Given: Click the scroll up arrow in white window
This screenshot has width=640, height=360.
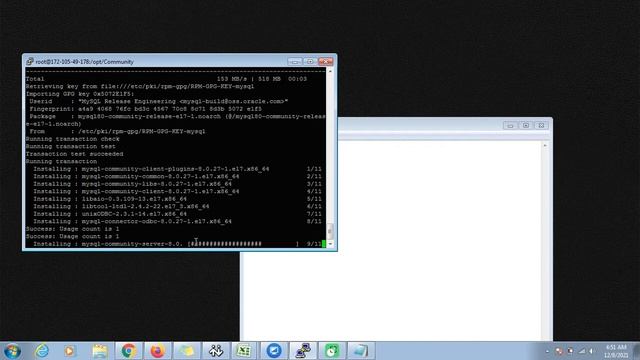Looking at the screenshot, I should (545, 145).
